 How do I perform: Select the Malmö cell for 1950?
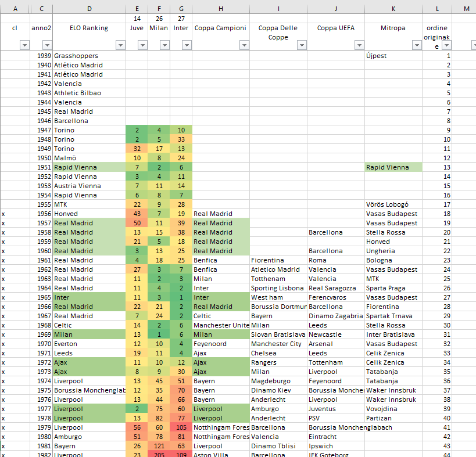pos(90,158)
